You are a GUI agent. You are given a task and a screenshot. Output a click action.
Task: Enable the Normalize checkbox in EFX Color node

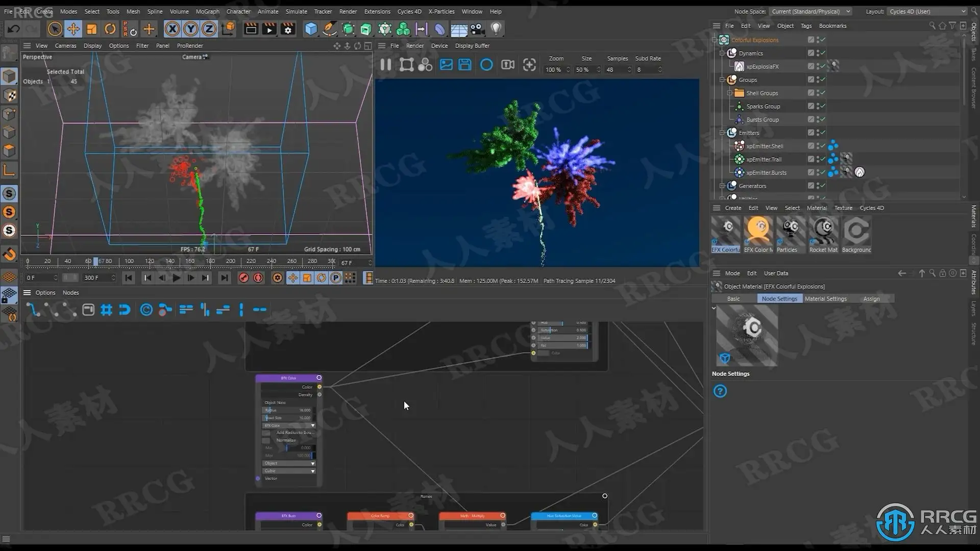point(266,440)
